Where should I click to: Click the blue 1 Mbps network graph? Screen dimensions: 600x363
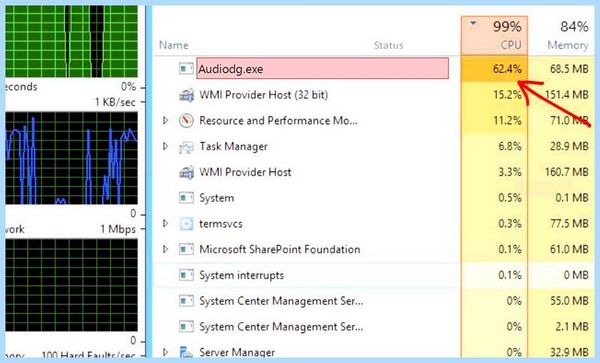click(72, 158)
